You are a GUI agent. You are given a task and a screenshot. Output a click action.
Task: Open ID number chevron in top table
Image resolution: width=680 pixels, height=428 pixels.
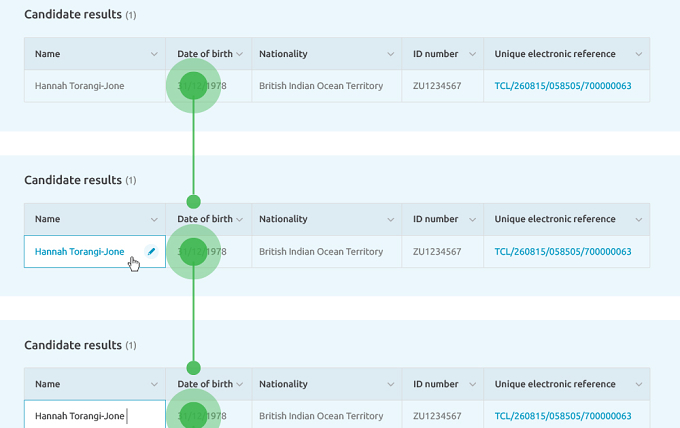(472, 54)
